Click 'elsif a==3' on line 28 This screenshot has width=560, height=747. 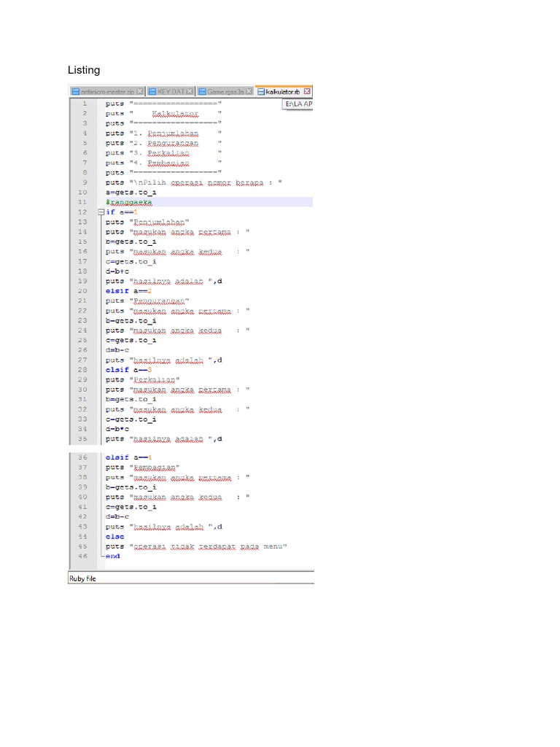(128, 370)
